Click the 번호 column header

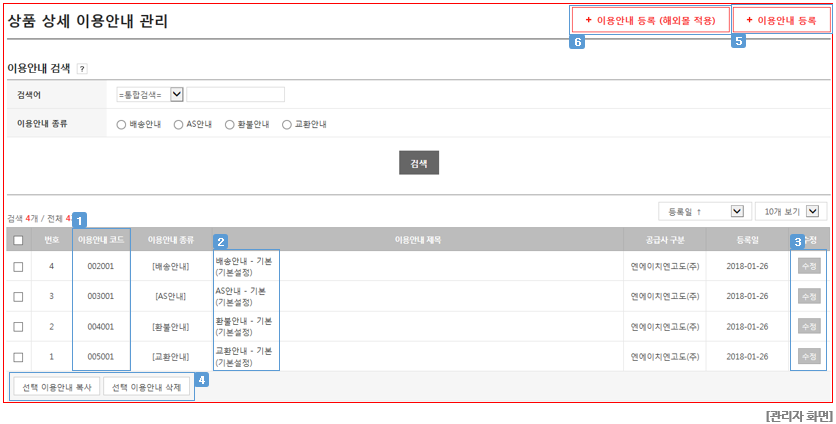pos(52,240)
